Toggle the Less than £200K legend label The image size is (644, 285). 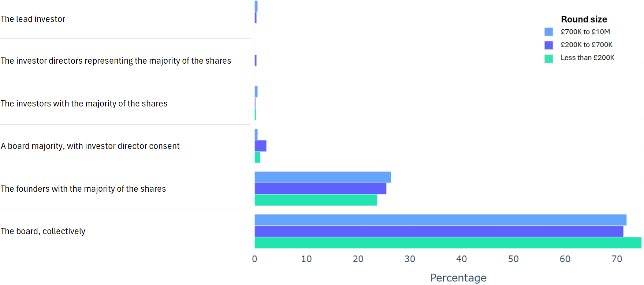587,57
